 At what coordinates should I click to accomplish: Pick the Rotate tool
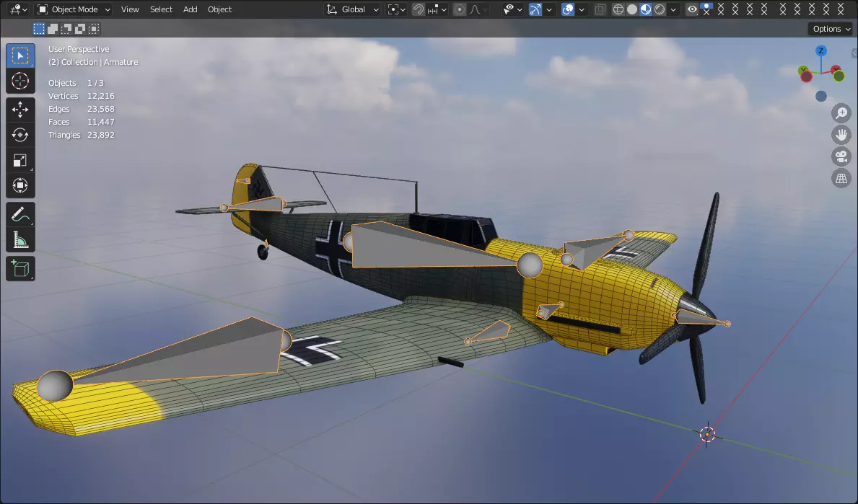point(20,135)
